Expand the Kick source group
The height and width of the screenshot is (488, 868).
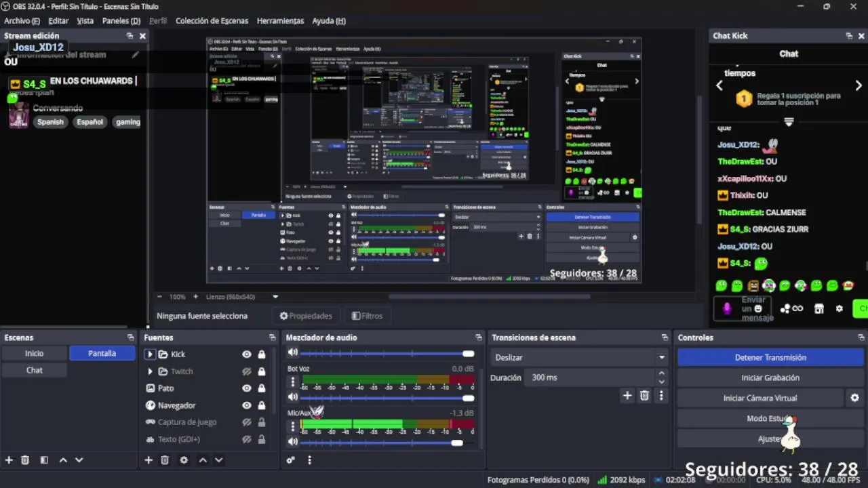click(150, 354)
